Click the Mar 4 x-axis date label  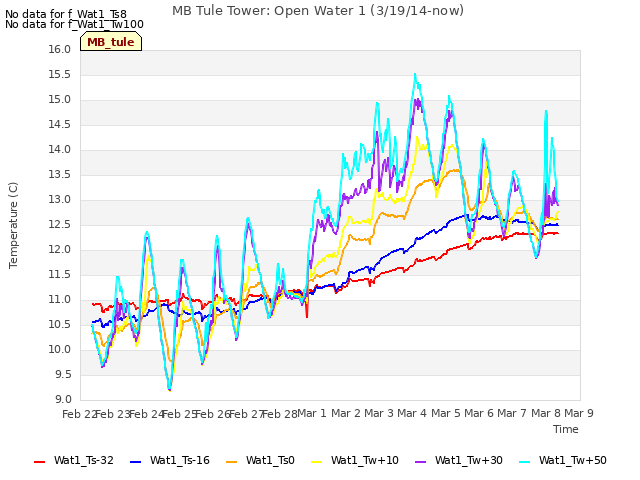[412, 413]
